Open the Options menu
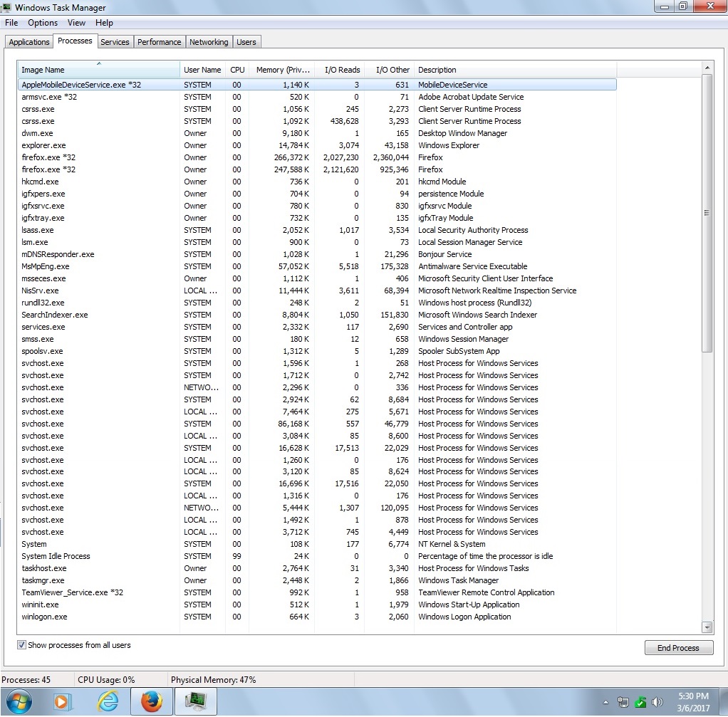Screen dimensions: 728x717 [43, 23]
